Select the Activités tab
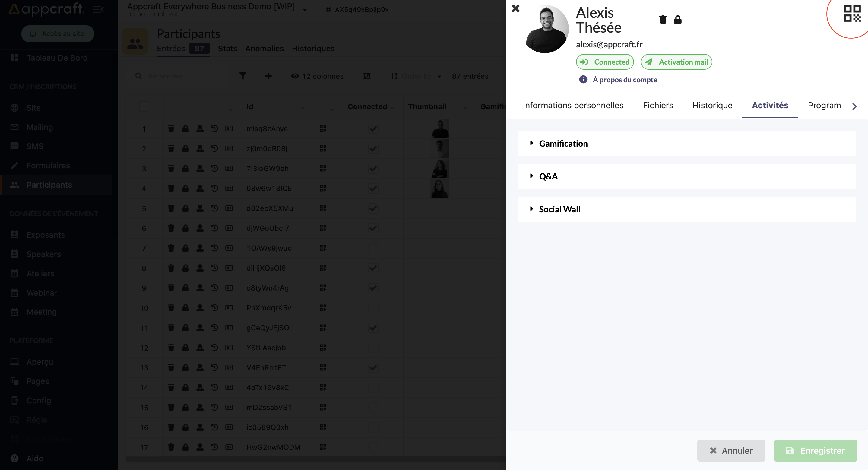Screen dimensions: 868x470 [x=770, y=106]
